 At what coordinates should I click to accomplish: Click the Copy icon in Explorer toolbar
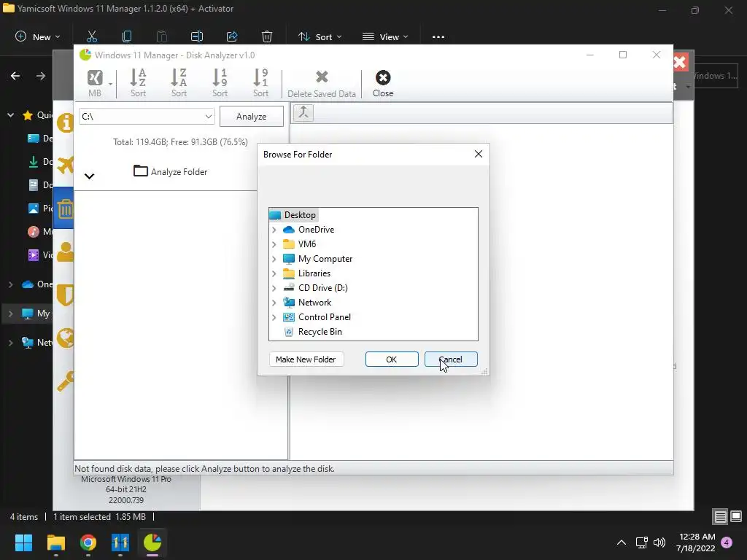click(x=127, y=36)
